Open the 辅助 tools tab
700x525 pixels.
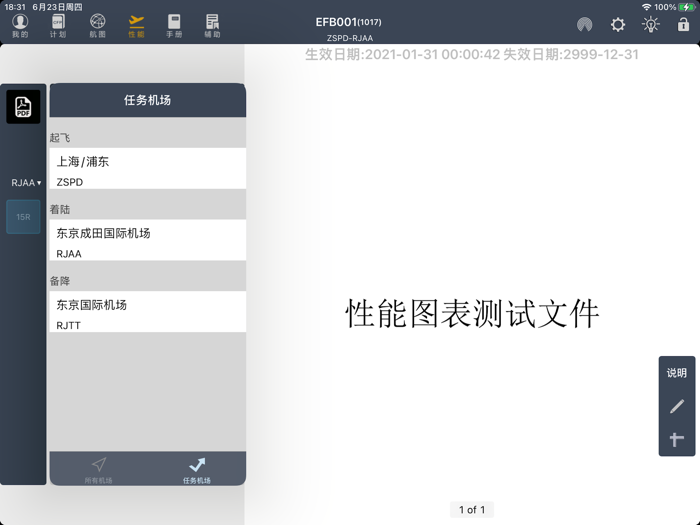pyautogui.click(x=212, y=26)
